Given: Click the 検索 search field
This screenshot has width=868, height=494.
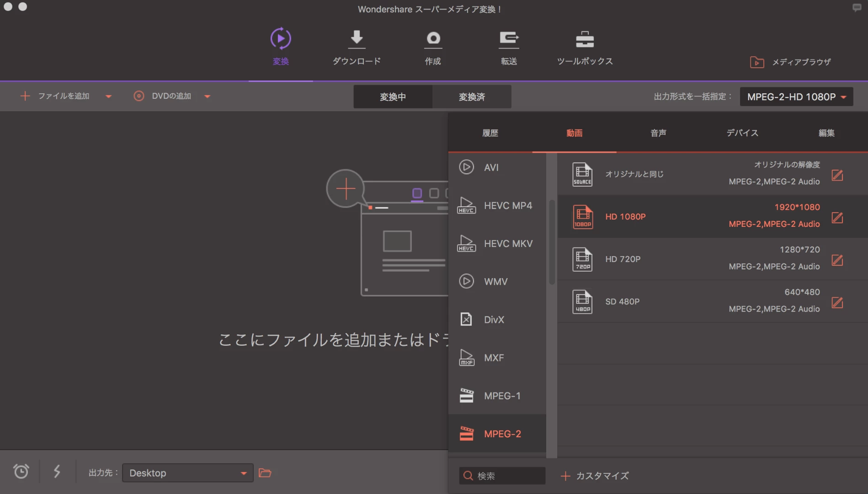Looking at the screenshot, I should pyautogui.click(x=502, y=476).
